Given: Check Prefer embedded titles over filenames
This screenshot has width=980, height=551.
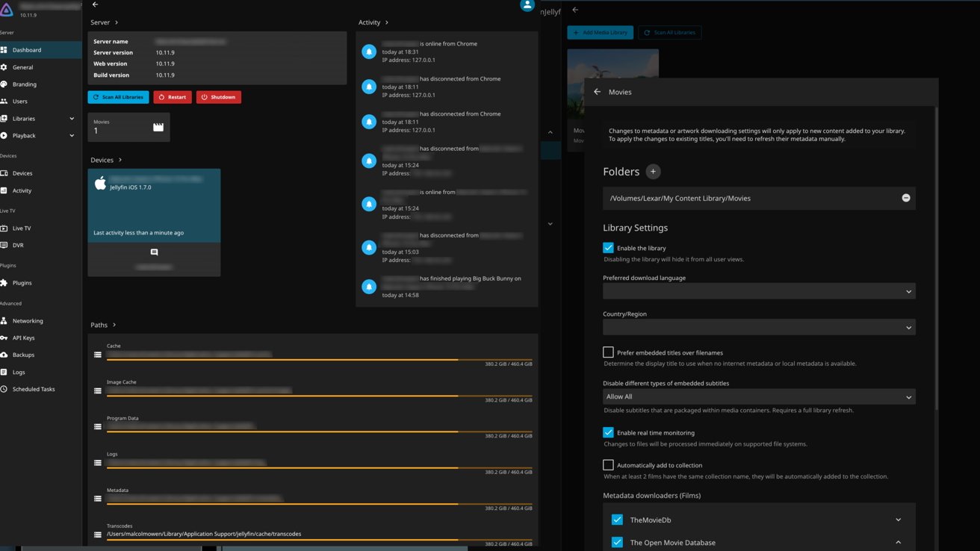Looking at the screenshot, I should click(x=608, y=352).
